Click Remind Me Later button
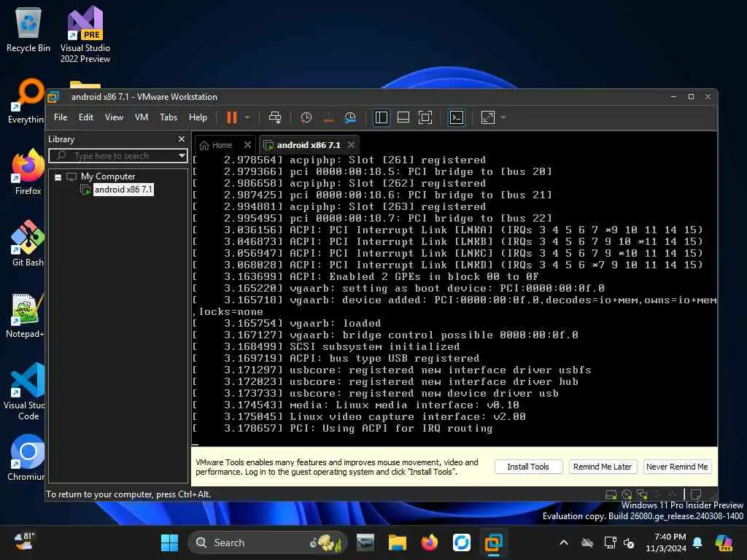 [x=602, y=467]
